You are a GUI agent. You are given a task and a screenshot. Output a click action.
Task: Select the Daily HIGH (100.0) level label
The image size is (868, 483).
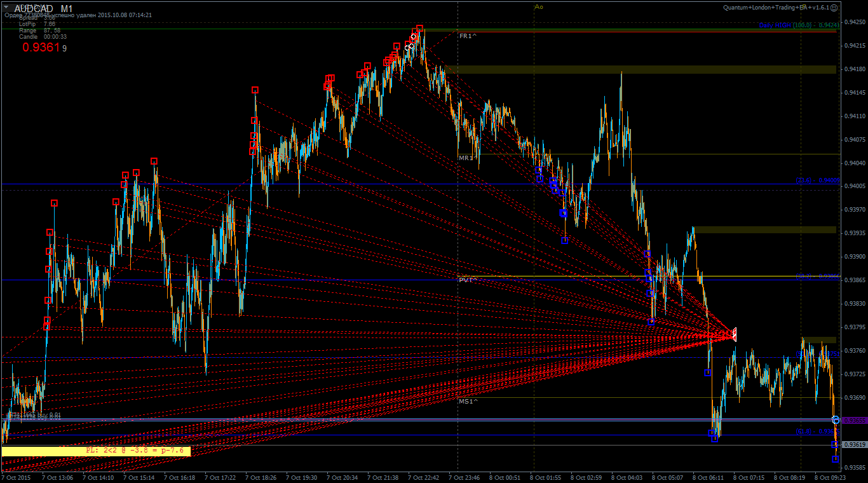[x=799, y=25]
